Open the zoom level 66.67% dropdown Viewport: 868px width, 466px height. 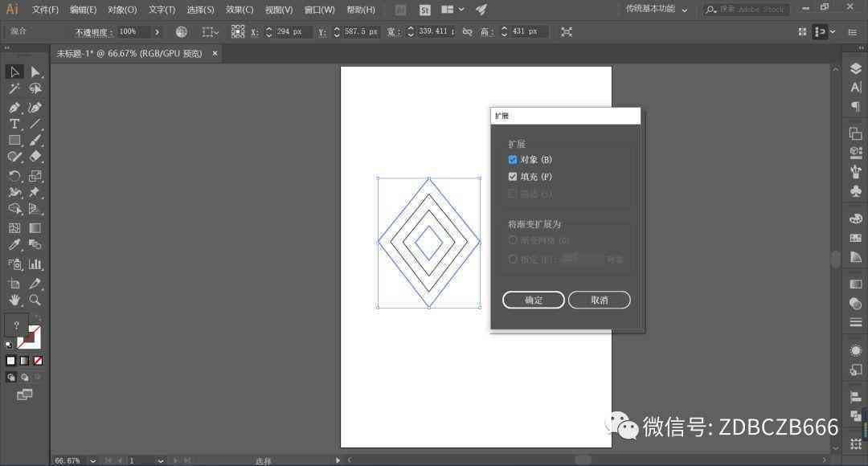click(x=93, y=460)
